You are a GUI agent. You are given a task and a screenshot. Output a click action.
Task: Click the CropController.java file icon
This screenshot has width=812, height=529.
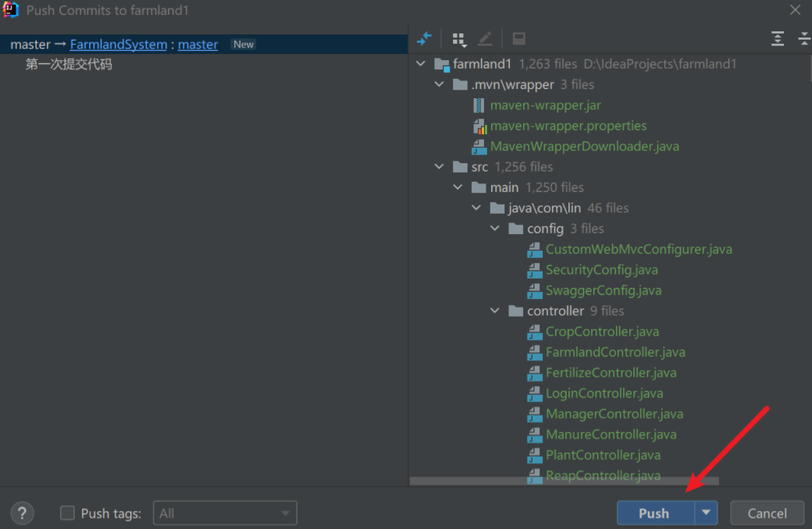(534, 332)
